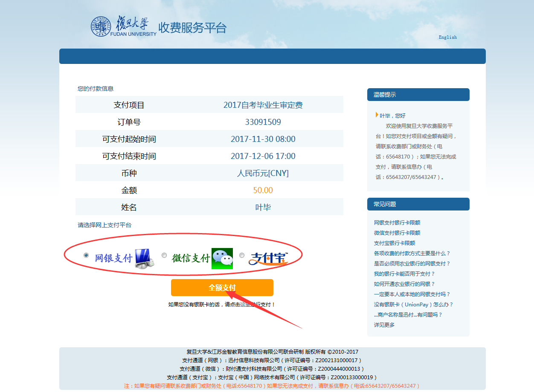Select the 支付宝 radio button
Image resolution: width=534 pixels, height=392 pixels.
coord(242,255)
